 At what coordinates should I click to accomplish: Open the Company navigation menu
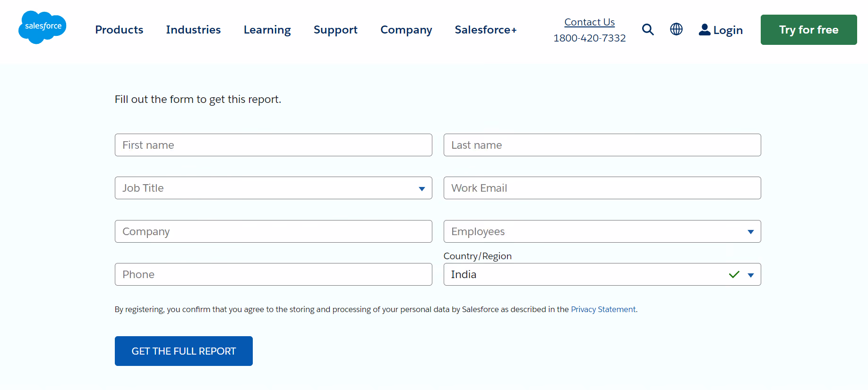pyautogui.click(x=406, y=30)
